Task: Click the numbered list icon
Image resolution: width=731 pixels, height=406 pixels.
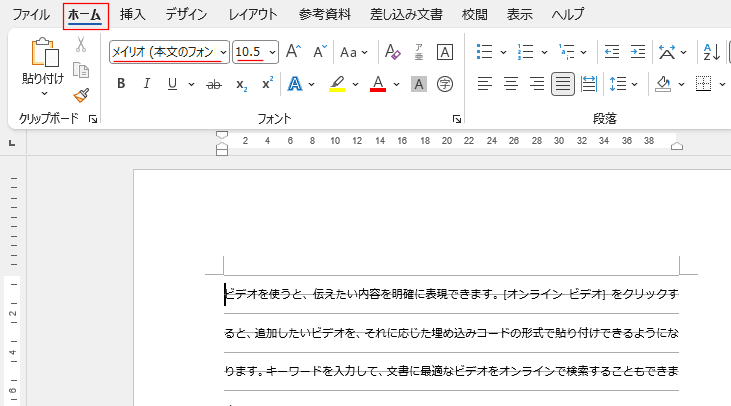Action: 525,52
